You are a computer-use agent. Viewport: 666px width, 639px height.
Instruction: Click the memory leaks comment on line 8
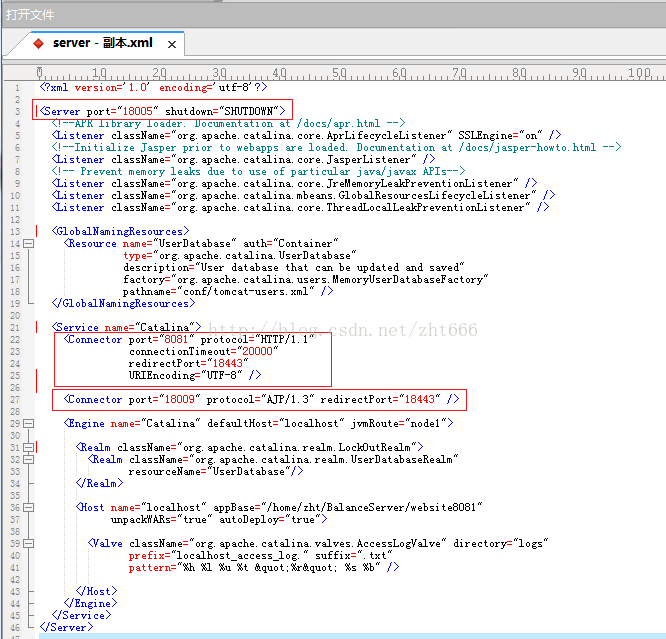259,171
